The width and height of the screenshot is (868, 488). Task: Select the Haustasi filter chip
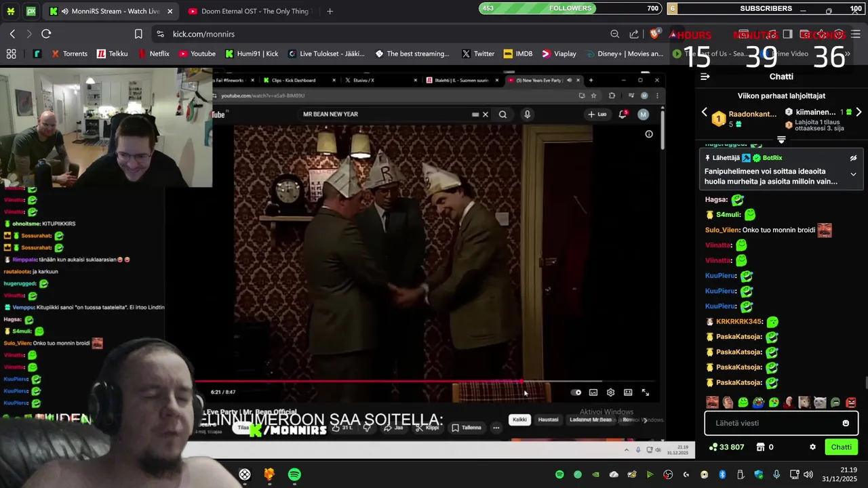coord(548,420)
